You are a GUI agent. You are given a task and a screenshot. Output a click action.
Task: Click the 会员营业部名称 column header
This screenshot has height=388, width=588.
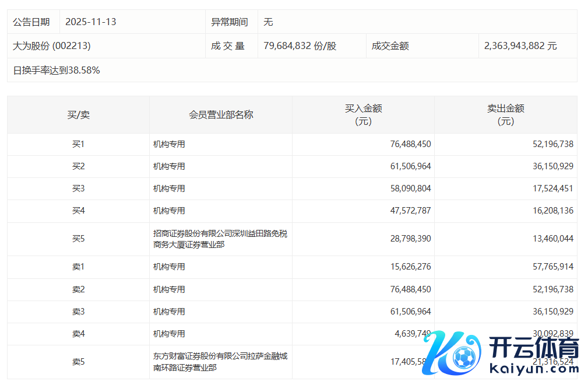221,115
